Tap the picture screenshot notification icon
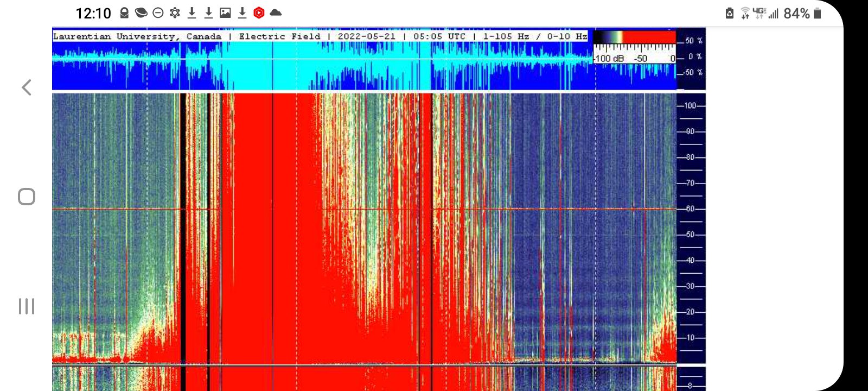Viewport: 868px width, 391px height. pyautogui.click(x=225, y=13)
